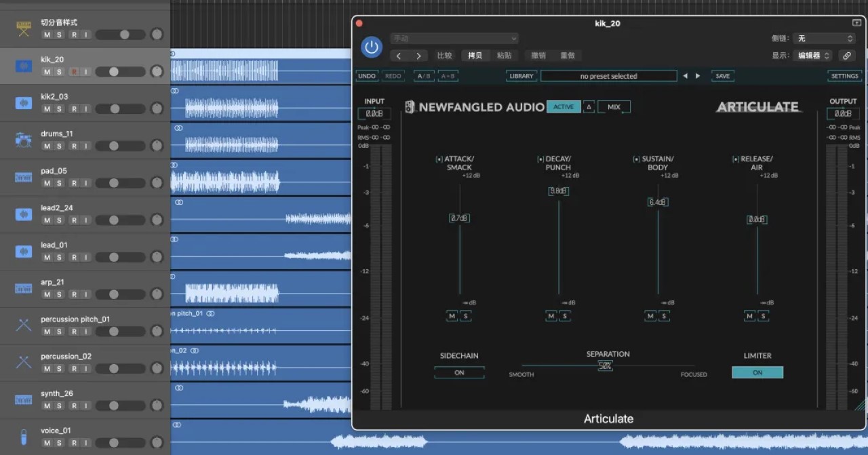Click the next setting chevron in plugin header

[x=418, y=56]
